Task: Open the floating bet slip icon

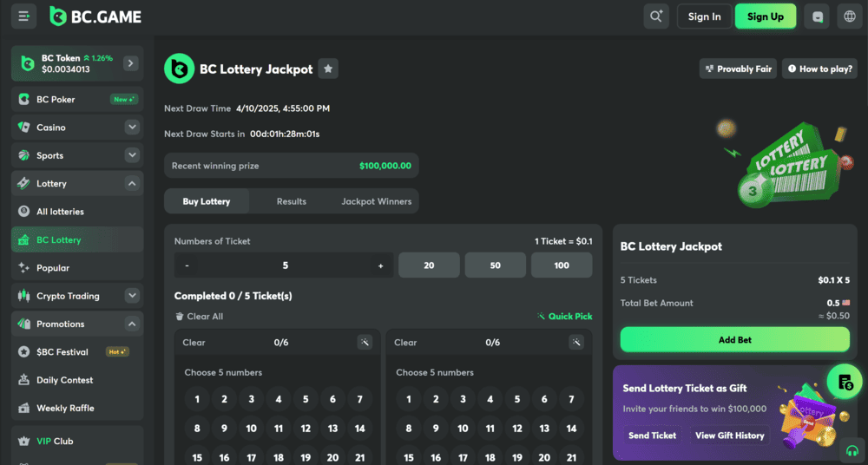Action: [845, 382]
